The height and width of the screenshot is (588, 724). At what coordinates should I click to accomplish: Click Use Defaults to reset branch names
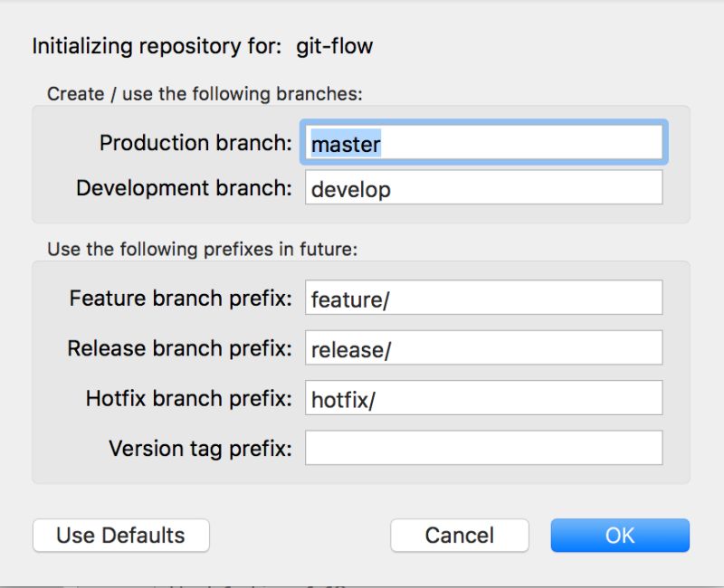click(119, 535)
